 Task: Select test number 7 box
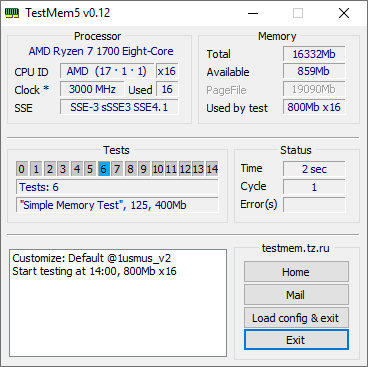pyautogui.click(x=117, y=169)
